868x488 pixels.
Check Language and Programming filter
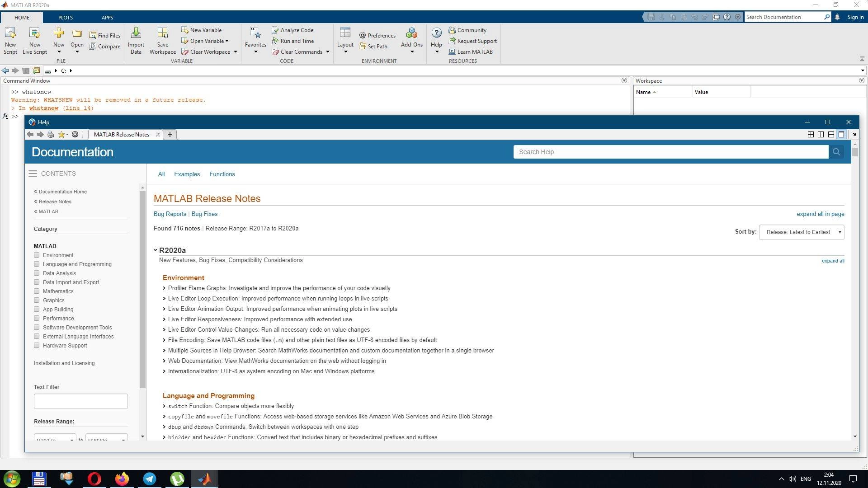(37, 264)
